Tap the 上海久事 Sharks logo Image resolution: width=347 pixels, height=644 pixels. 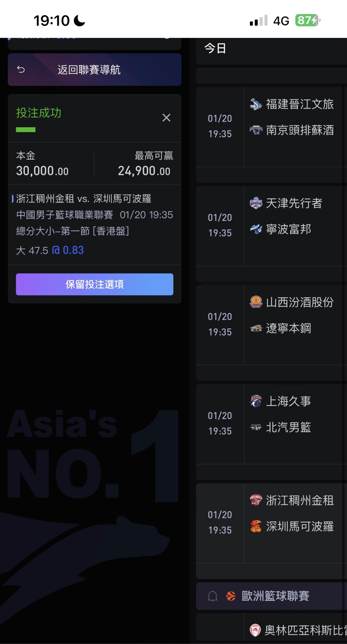(256, 401)
